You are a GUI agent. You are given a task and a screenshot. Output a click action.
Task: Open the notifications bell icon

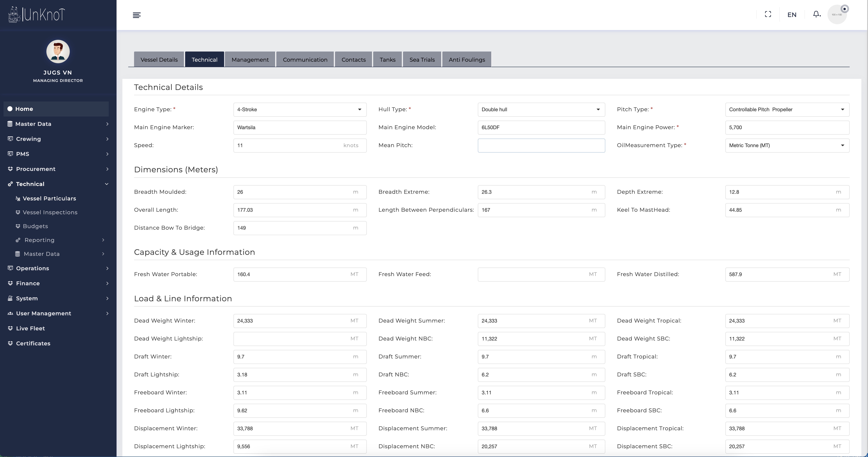(x=816, y=14)
